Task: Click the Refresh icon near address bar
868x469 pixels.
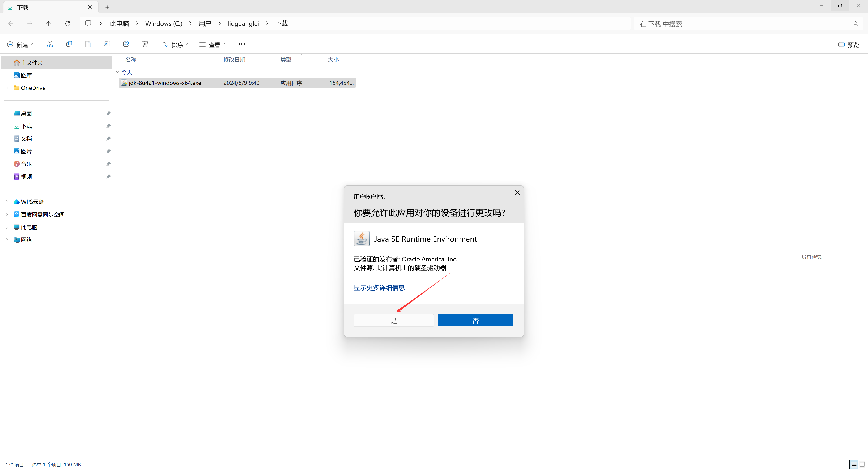Action: 68,23
